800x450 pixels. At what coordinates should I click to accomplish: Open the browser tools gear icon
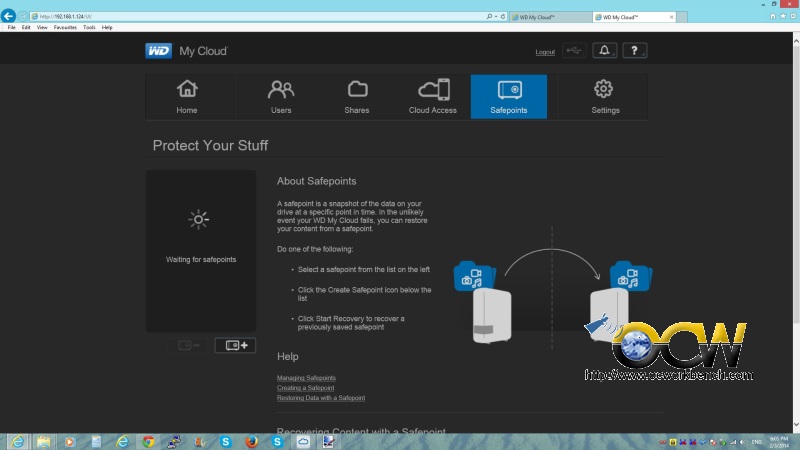coord(792,16)
